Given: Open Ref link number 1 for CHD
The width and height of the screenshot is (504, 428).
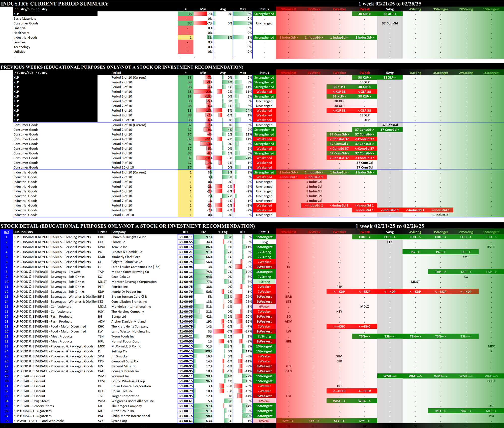Looking at the screenshot, I should [x=7, y=237].
